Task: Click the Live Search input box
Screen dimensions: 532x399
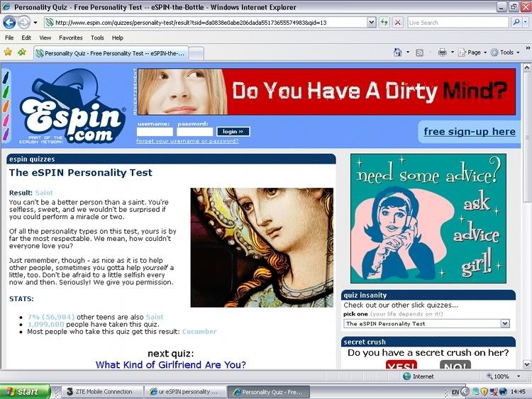Action: (x=458, y=23)
